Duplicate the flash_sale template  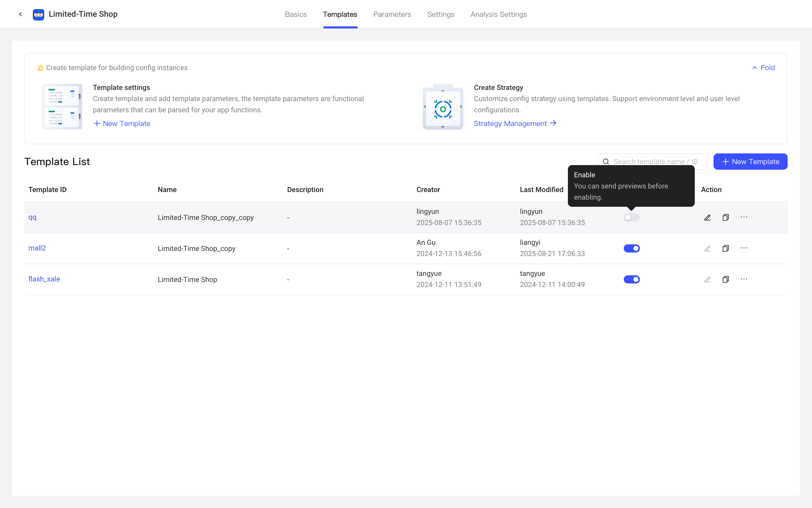(725, 279)
